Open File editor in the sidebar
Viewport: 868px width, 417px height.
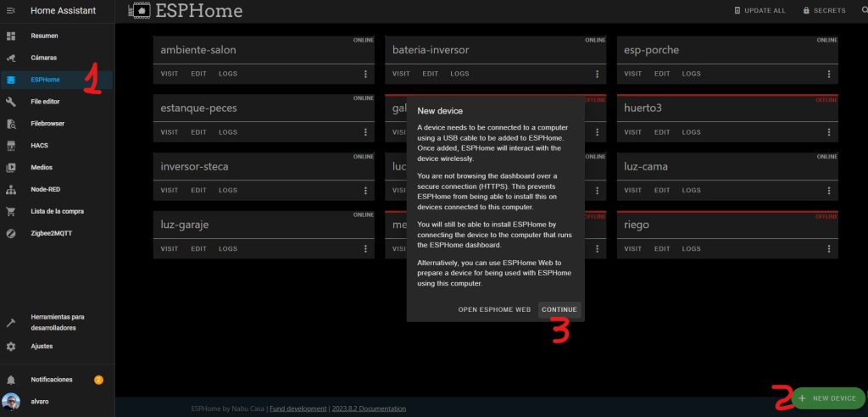[45, 102]
